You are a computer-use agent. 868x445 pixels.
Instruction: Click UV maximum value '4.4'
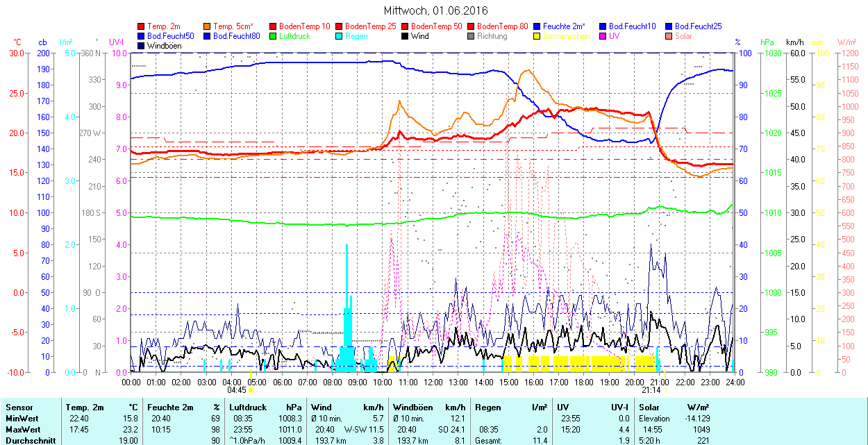pos(624,430)
